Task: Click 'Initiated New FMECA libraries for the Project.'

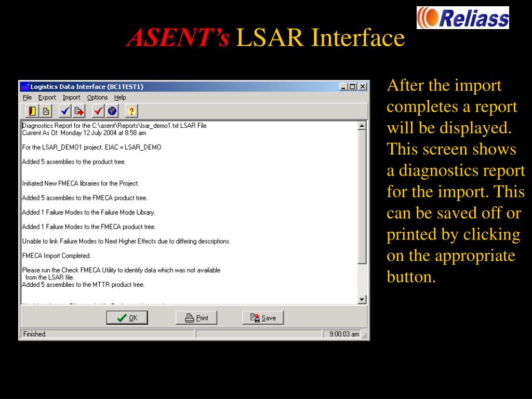Action: (x=81, y=183)
